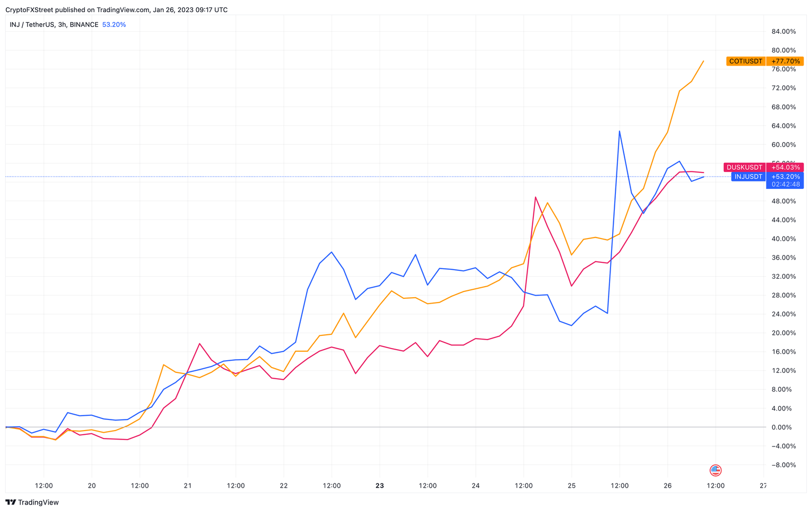Click date 20 on the time axis
812x512 pixels.
(x=91, y=486)
